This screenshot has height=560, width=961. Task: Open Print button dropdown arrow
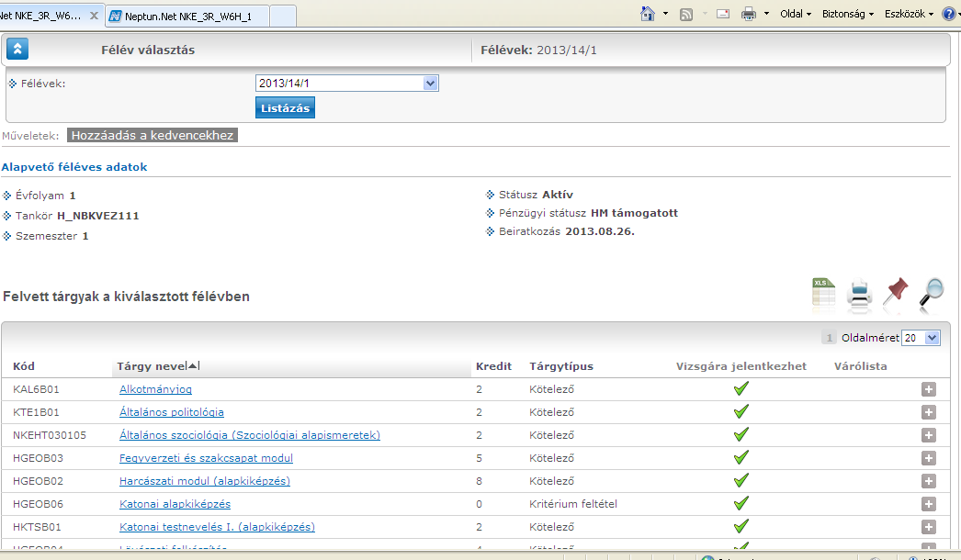[x=766, y=14]
